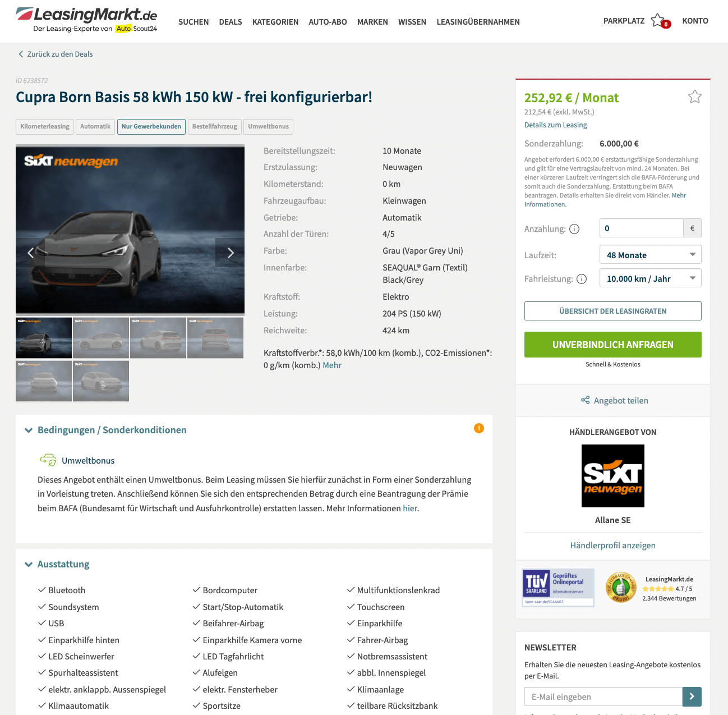Click the Allane SE dealer name
728x715 pixels.
(613, 520)
